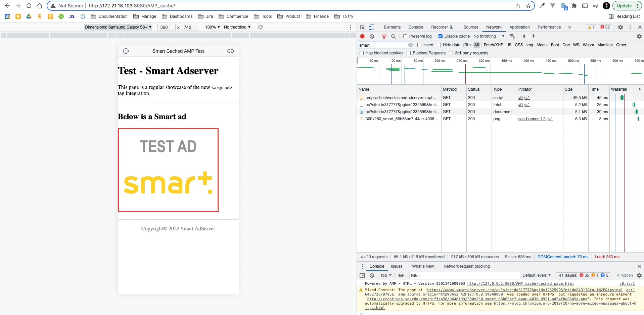Toggle the device toolbar icon in DevTools
644x315 pixels.
pyautogui.click(x=371, y=27)
